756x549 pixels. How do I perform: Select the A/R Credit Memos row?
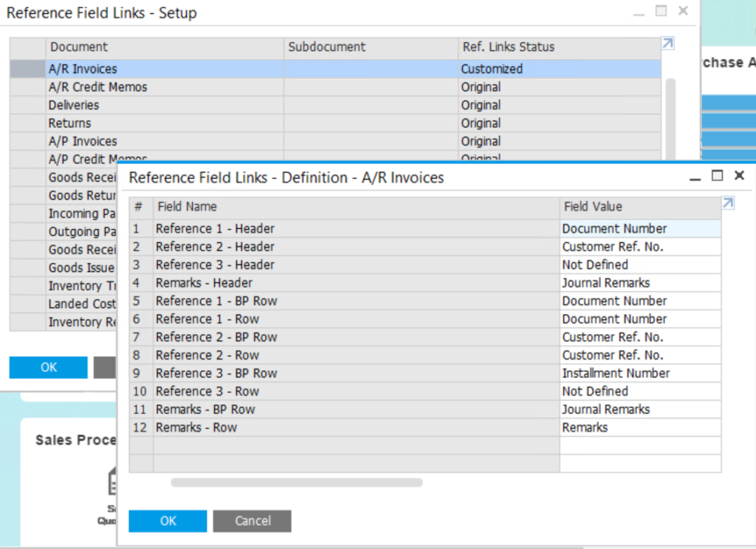coord(148,86)
